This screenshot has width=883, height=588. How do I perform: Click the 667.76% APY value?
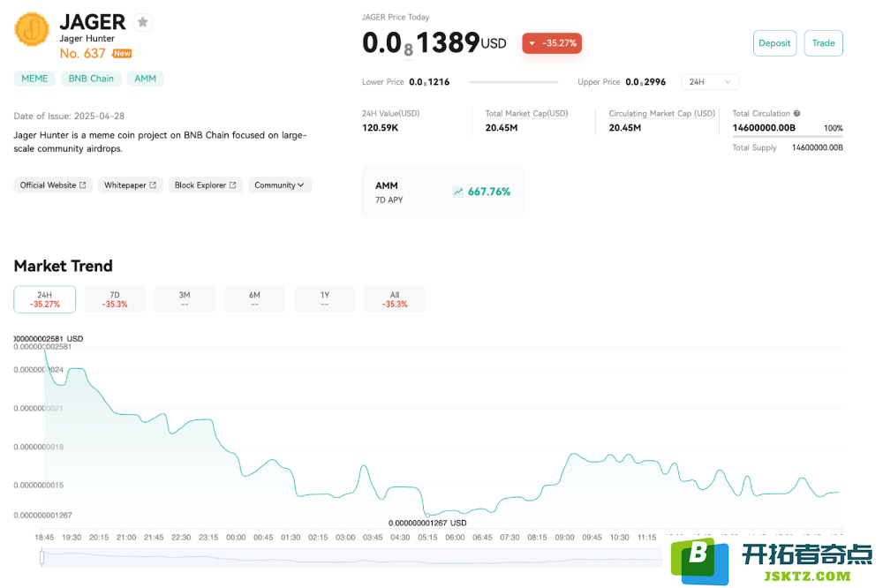pos(489,192)
